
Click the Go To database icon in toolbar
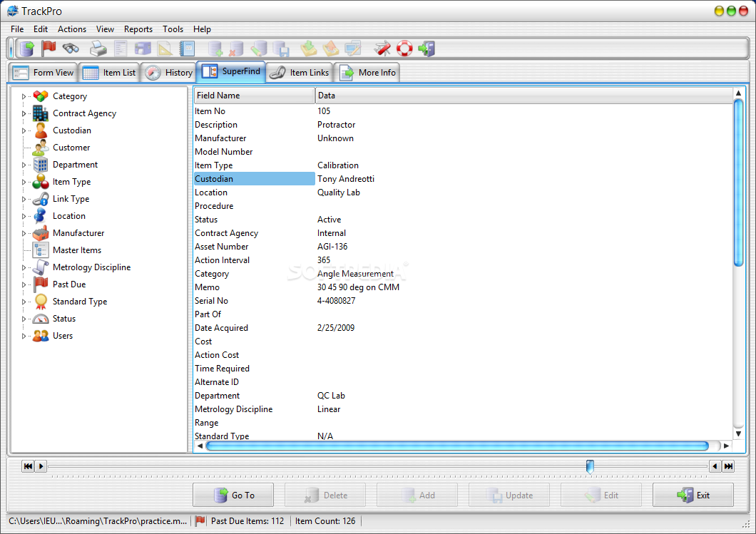pos(27,48)
